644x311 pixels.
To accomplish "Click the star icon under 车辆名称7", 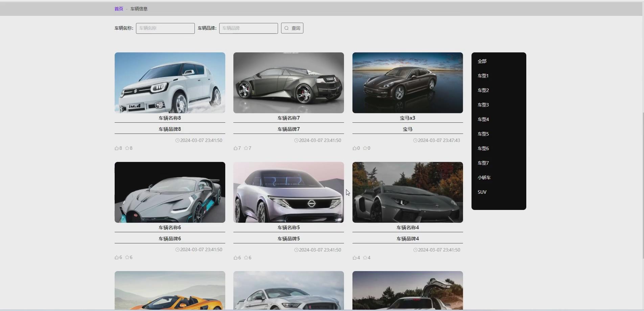I will point(246,148).
